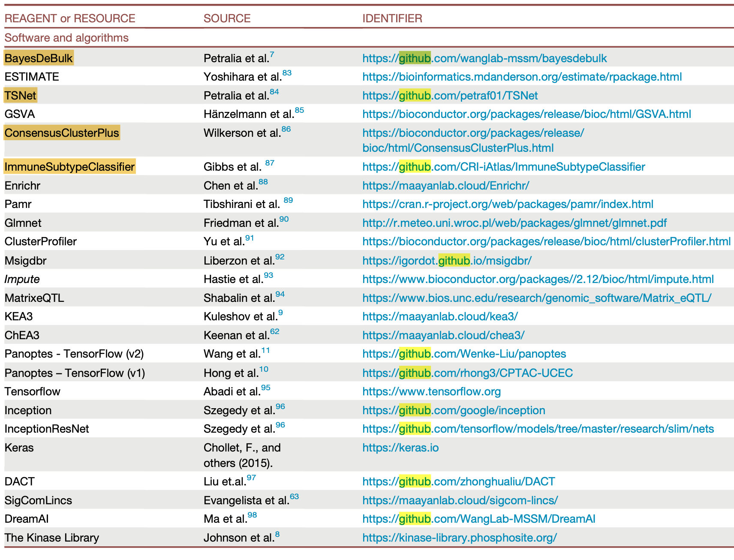
Task: Click the IDENTIFIER column header
Action: 392,18
